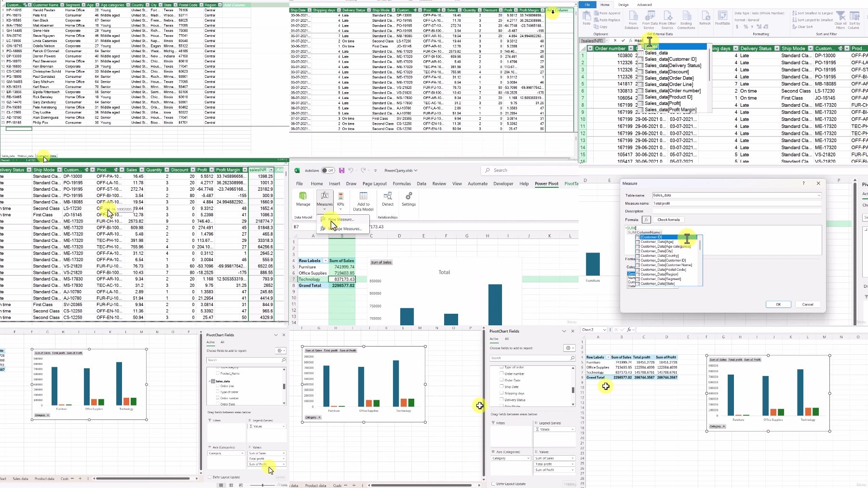Screen dimensions: 868x488
Task: Click the Undo arrow in Excel title bar
Action: 351,170
